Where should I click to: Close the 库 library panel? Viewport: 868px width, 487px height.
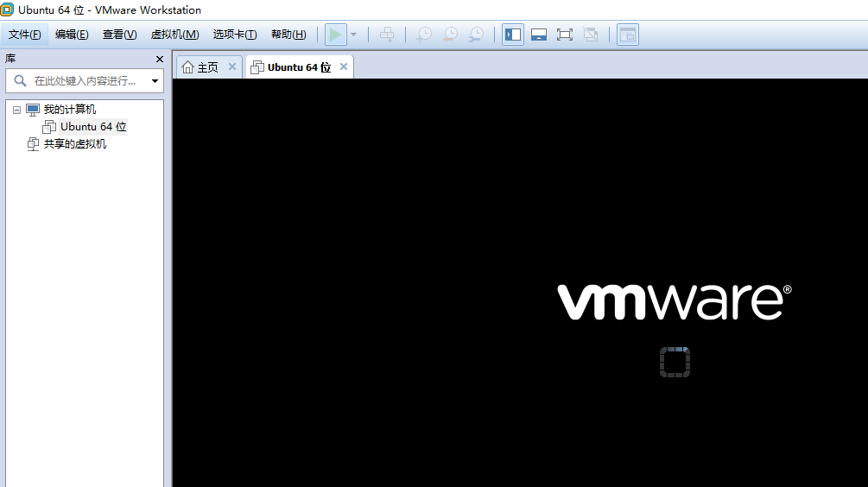pyautogui.click(x=160, y=60)
